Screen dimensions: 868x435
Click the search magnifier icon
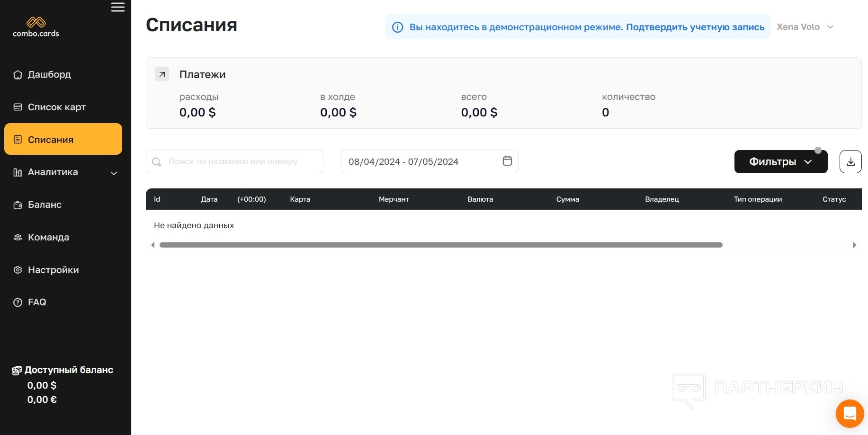click(x=156, y=162)
